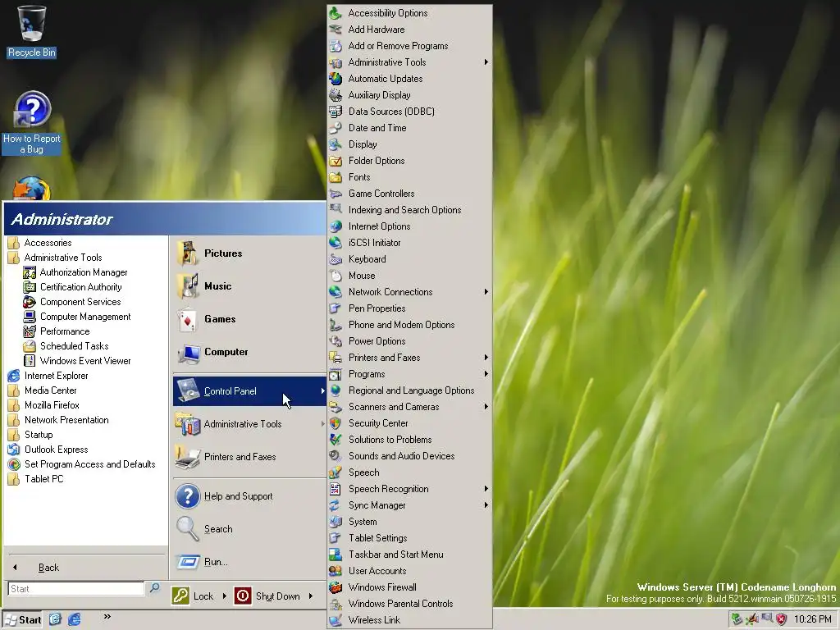The image size is (840, 630).
Task: Click the Auxiliary Display icon
Action: (x=336, y=95)
